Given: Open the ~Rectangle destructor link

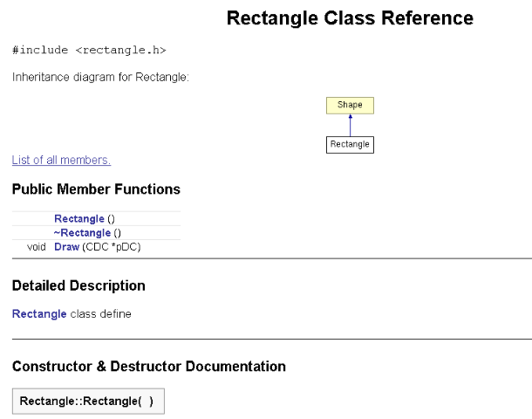Looking at the screenshot, I should (x=82, y=233).
